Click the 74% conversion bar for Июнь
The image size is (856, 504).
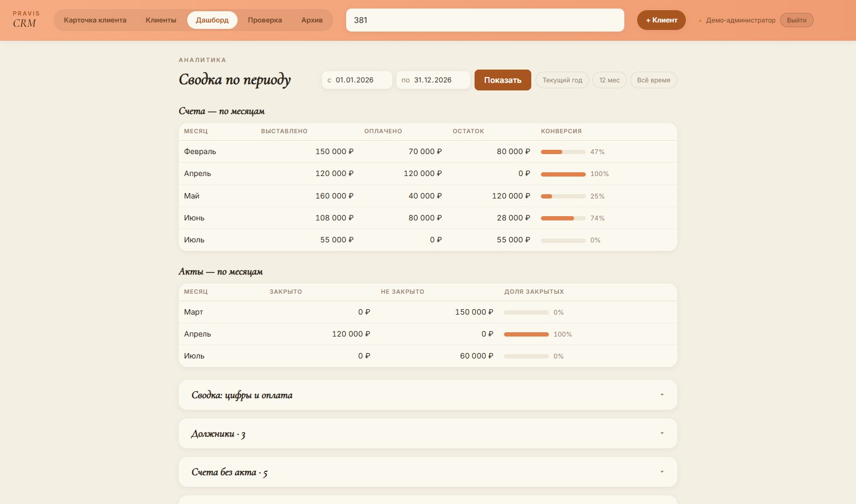[x=563, y=218]
